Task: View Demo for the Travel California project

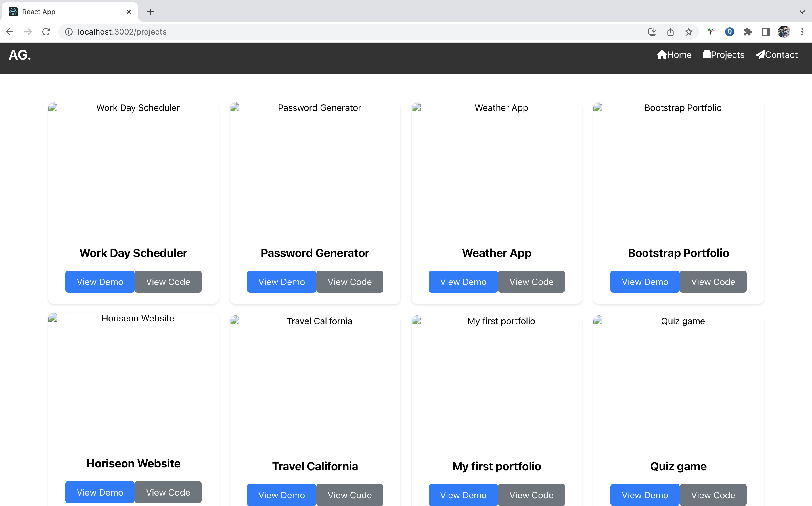Action: (281, 495)
